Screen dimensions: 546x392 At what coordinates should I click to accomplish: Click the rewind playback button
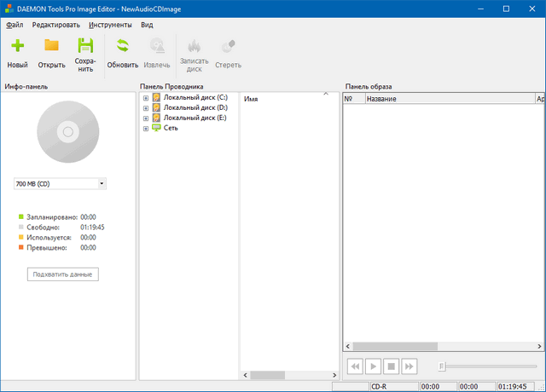[x=353, y=366]
